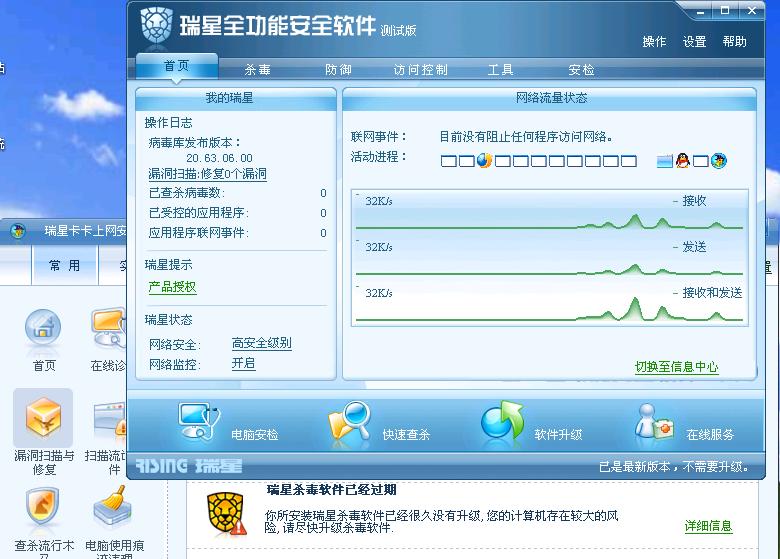Launch 软件升级 software update globe icon
Image resolution: width=780 pixels, height=559 pixels.
[x=502, y=421]
